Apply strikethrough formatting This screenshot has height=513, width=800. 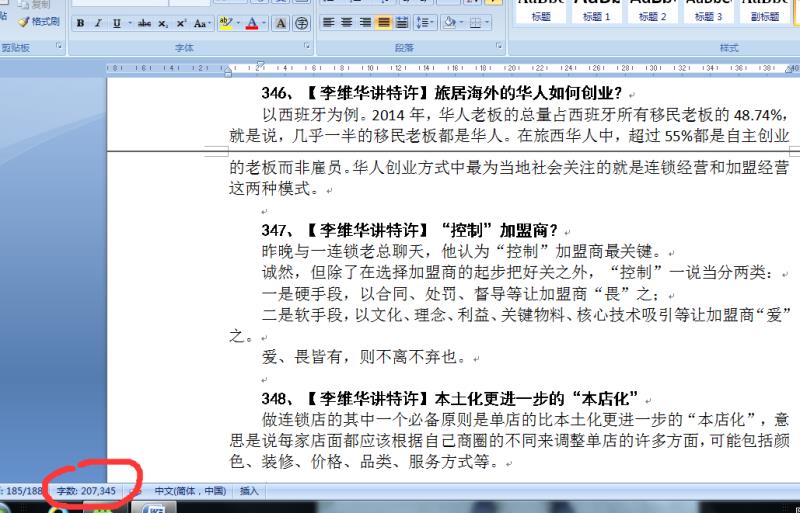pos(144,23)
